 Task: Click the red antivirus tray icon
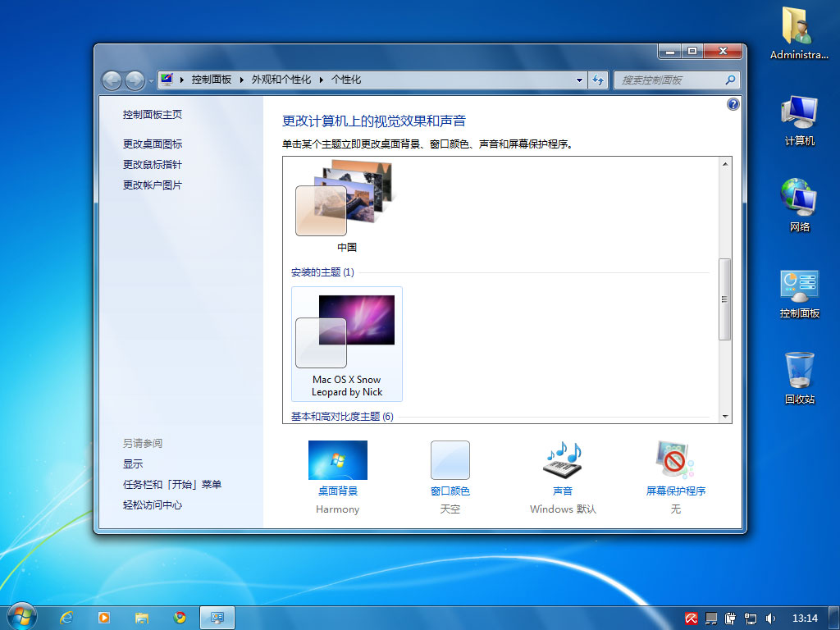(x=691, y=619)
